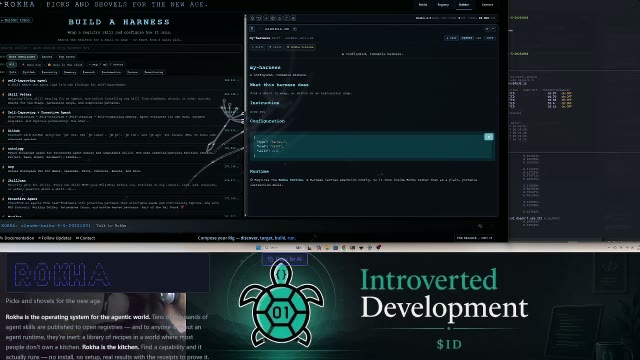Pick the self-improving agent skill row
Screen dimensions: 640x360
pyautogui.click(x=120, y=83)
